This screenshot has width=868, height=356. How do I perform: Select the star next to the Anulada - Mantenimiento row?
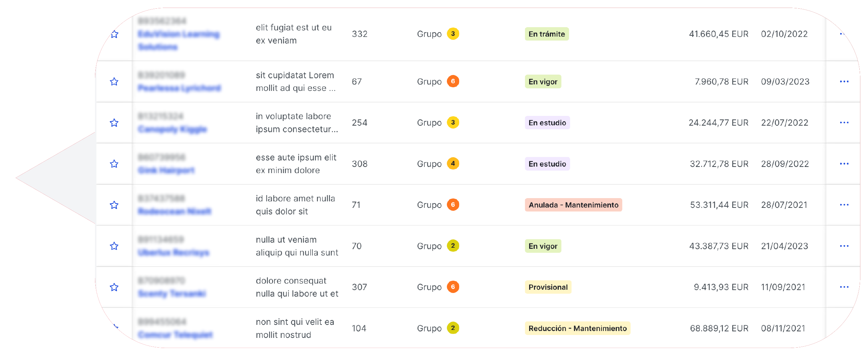[x=114, y=205]
